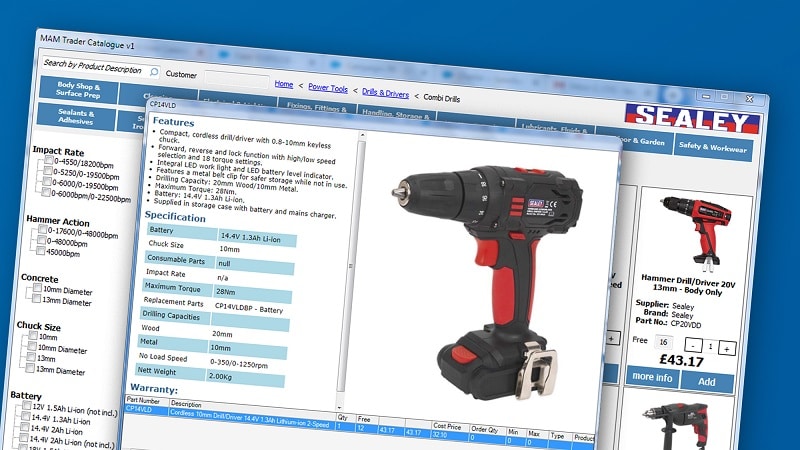Click the Order Qty column header
The height and width of the screenshot is (450, 800).
[484, 430]
